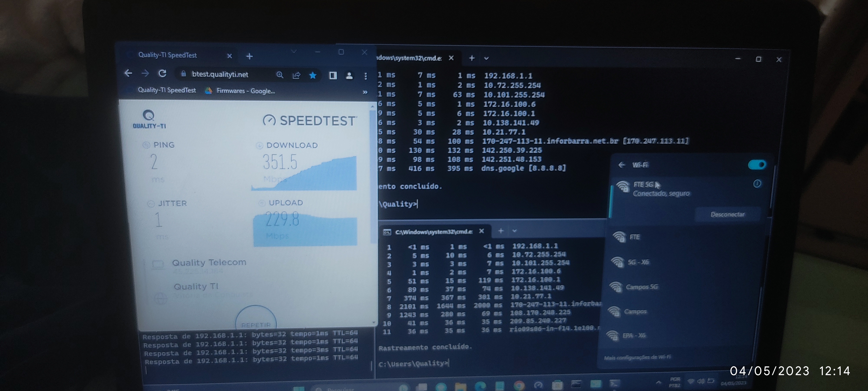The image size is (868, 391).
Task: Turn off the Wi-Fi toggle switch
Action: 757,165
